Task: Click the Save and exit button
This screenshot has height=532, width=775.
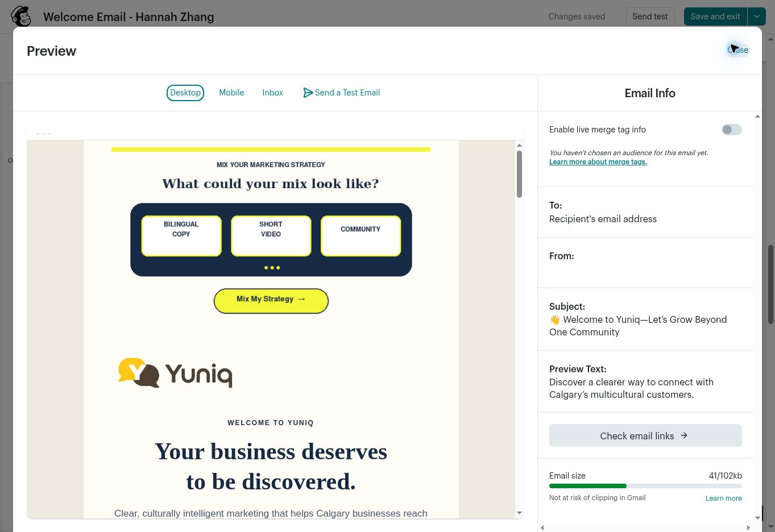Action: coord(715,16)
